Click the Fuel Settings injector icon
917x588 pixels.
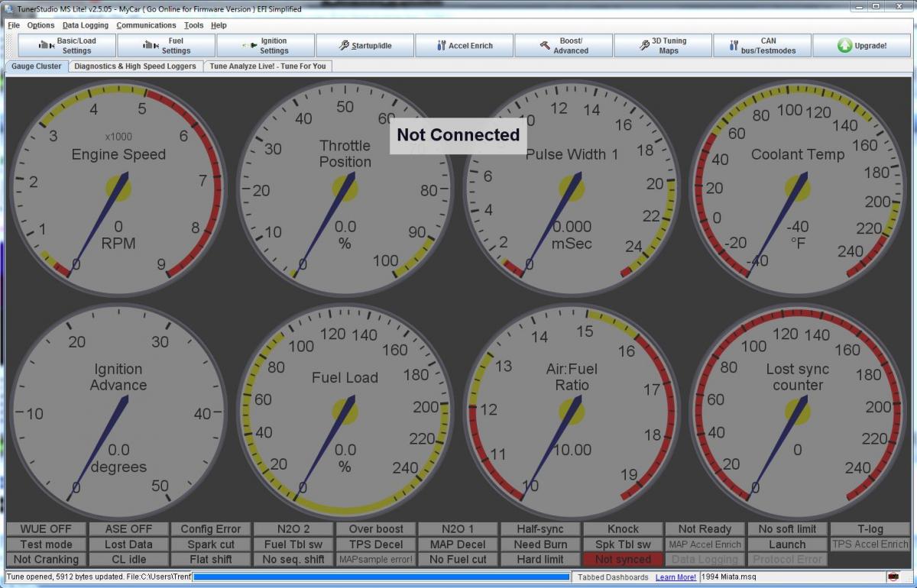pyautogui.click(x=151, y=46)
